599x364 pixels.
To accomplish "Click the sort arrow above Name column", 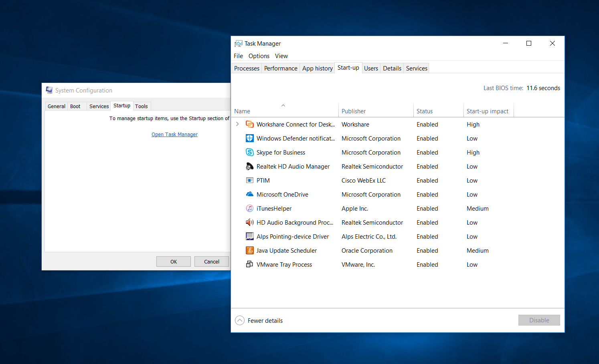I will [283, 105].
